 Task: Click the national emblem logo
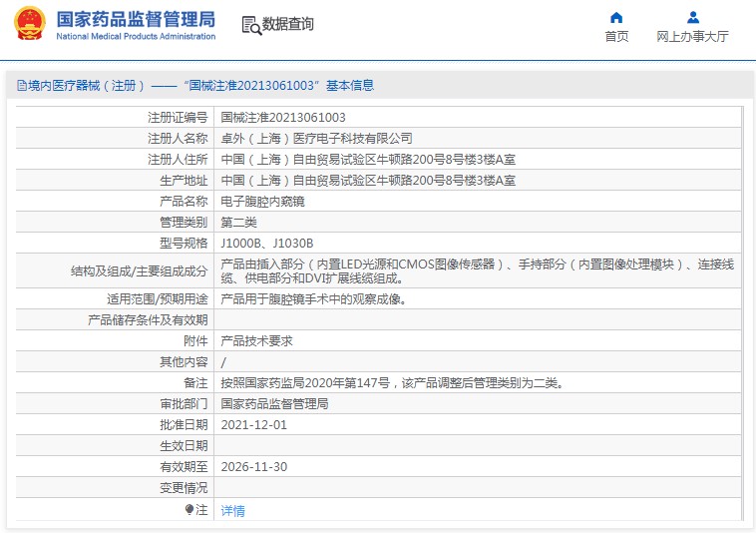(30, 23)
